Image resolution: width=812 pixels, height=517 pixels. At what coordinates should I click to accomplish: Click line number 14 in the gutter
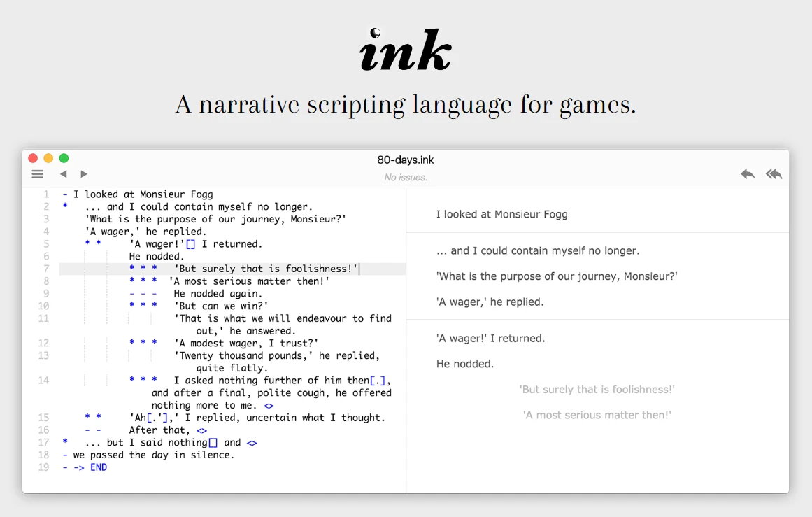(43, 381)
